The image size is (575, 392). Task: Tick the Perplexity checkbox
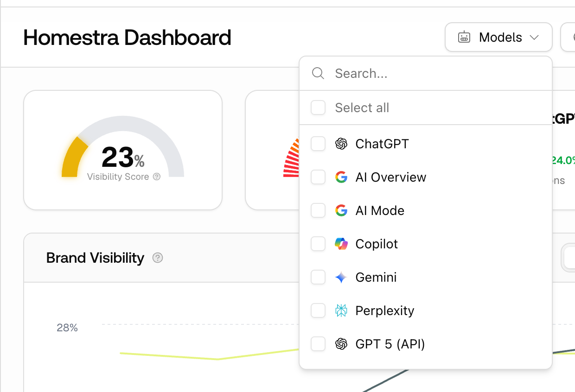318,310
